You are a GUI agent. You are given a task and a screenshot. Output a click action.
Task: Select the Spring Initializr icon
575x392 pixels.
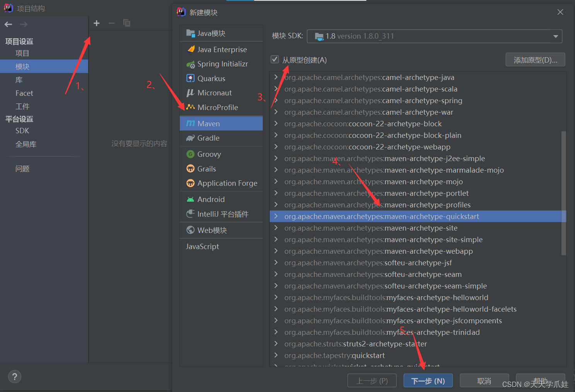191,64
